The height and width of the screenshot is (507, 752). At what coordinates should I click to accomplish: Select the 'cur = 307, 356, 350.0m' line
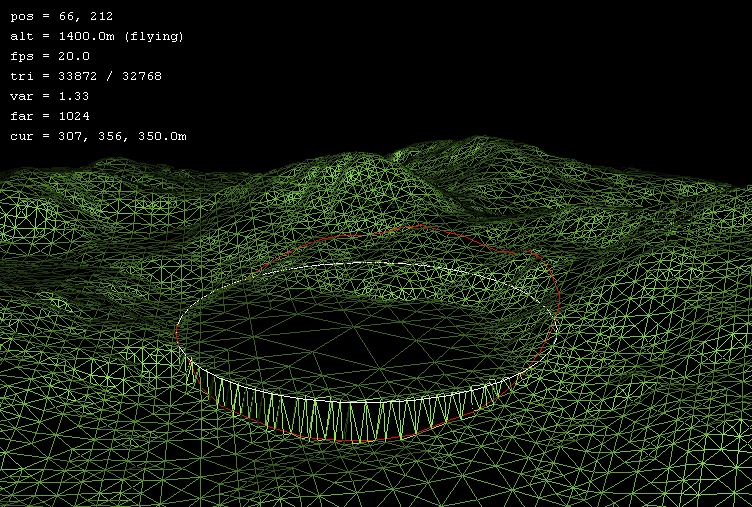(x=98, y=136)
